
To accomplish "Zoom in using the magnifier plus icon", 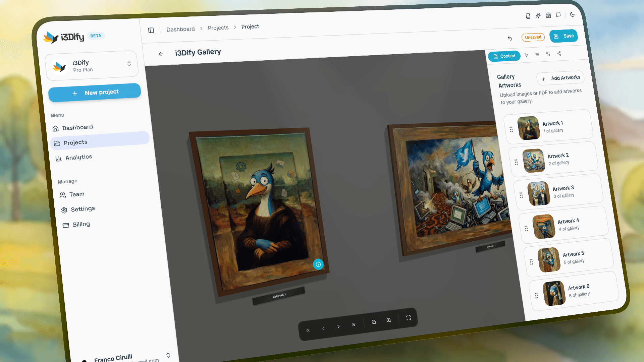I will click(389, 320).
